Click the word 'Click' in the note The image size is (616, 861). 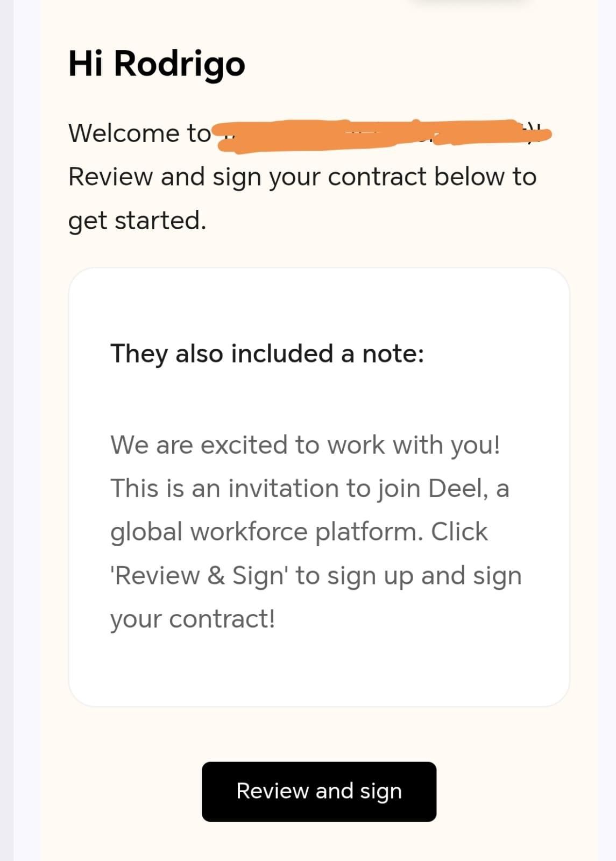459,532
